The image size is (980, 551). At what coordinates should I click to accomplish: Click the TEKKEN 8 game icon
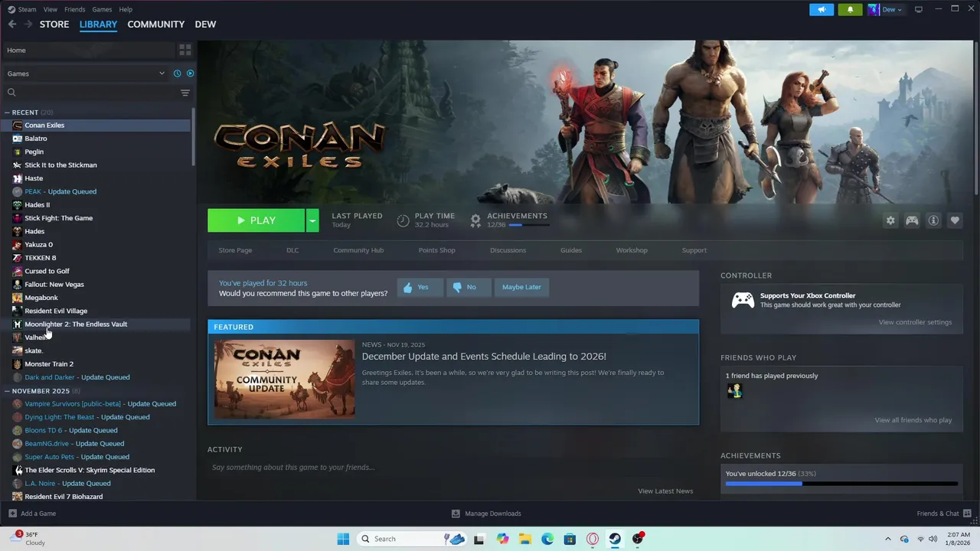pyautogui.click(x=17, y=258)
